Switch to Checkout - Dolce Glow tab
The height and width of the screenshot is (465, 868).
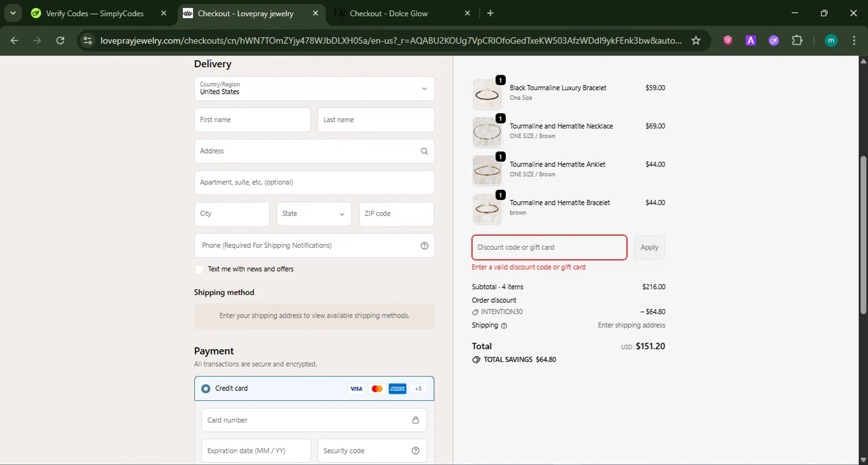[389, 13]
